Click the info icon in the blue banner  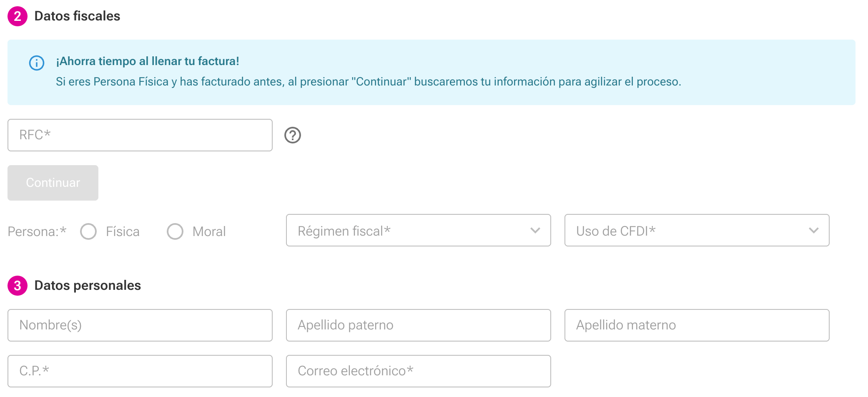pyautogui.click(x=37, y=63)
